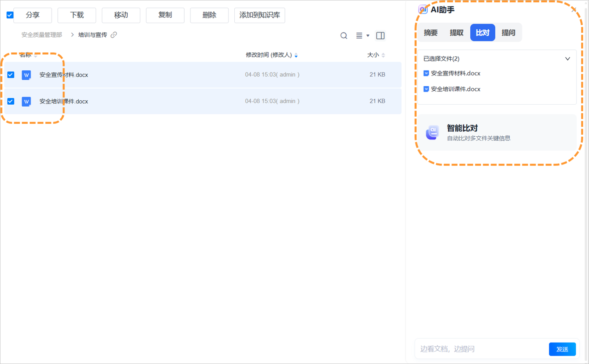Click the 添加到知识库 button
This screenshot has height=364, width=589.
pos(259,15)
